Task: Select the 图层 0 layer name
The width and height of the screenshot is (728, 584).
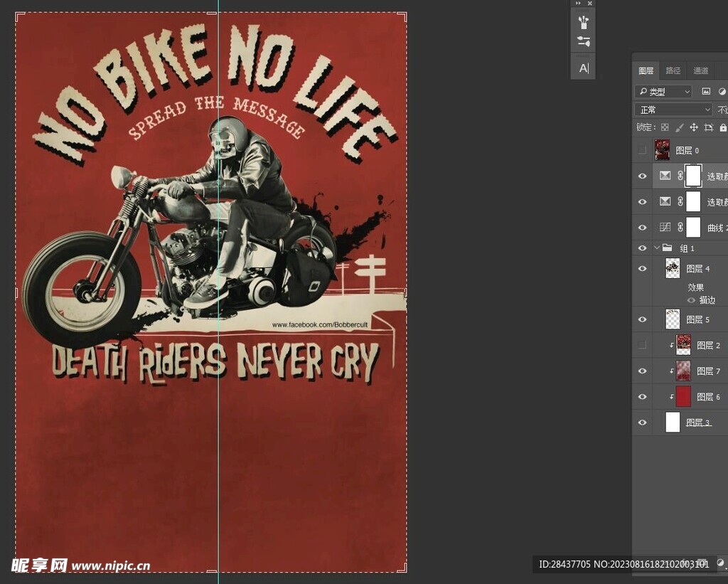Action: [x=687, y=151]
